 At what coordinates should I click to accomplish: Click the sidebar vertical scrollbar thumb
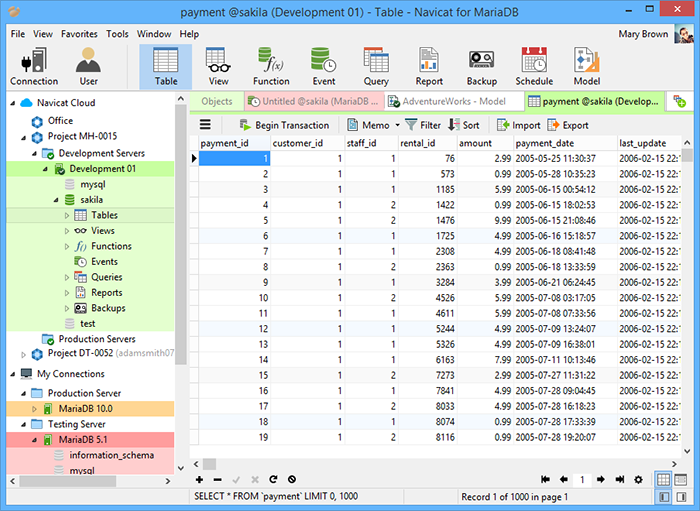tap(180, 236)
